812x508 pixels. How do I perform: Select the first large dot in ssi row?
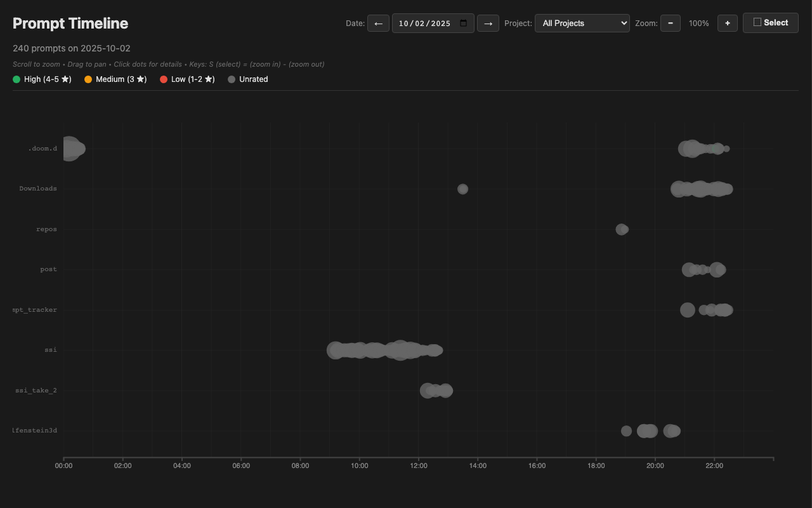point(335,350)
